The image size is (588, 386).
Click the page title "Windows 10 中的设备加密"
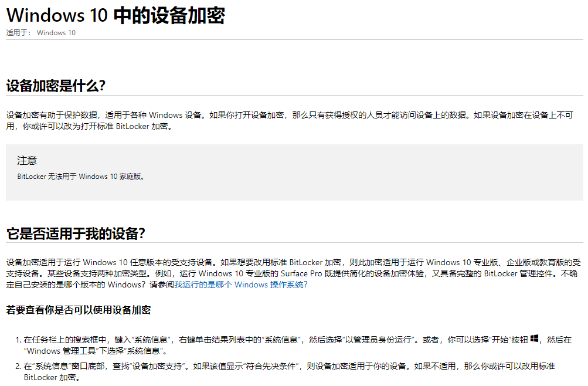coord(115,15)
